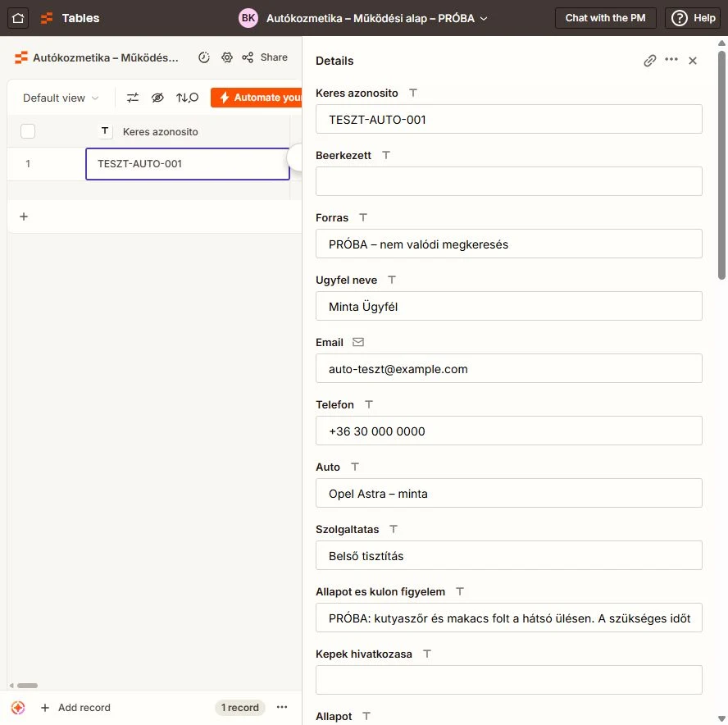Share this table
728x725 pixels.
pos(265,57)
